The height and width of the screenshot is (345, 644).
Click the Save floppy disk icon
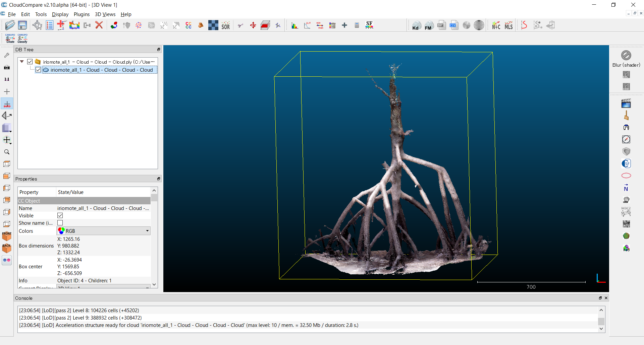click(22, 25)
